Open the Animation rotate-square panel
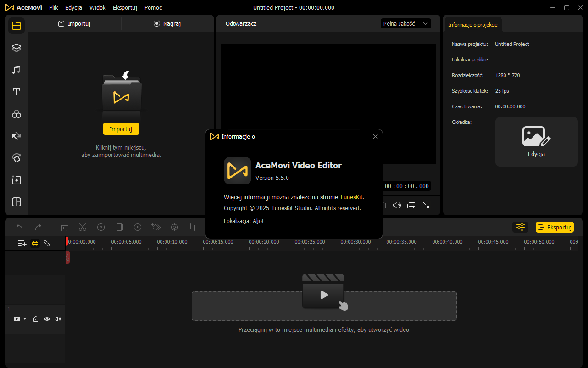588x368 pixels. pyautogui.click(x=17, y=158)
